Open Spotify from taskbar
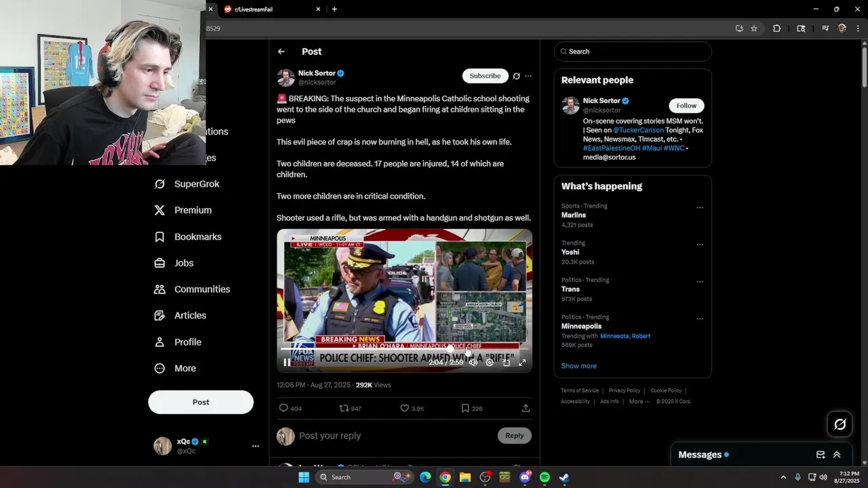Viewport: 868px width, 488px height. coord(545,477)
